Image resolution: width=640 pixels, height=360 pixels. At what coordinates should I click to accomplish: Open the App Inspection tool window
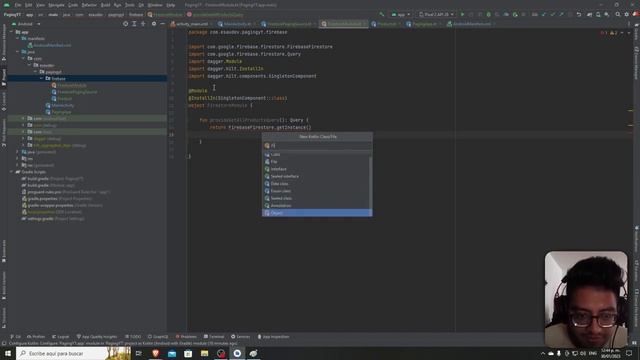[273, 337]
